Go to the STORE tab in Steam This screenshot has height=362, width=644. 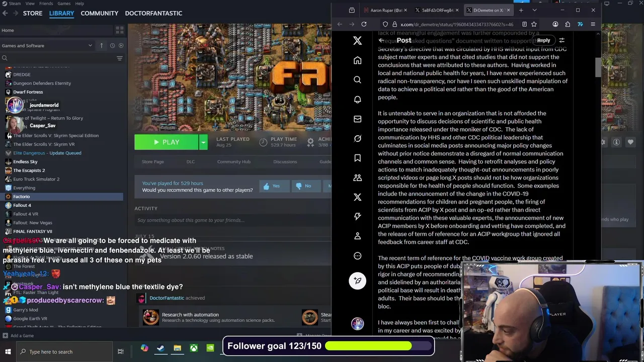[33, 13]
